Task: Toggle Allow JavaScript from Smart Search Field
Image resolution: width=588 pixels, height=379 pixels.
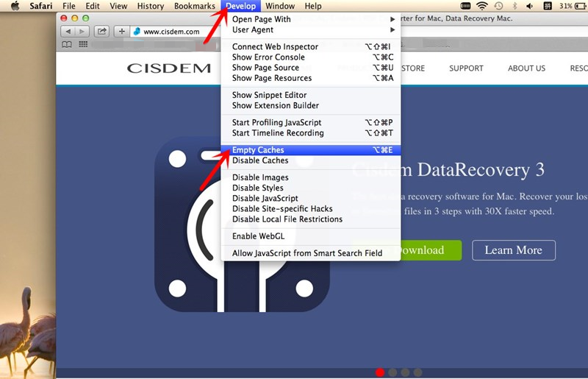Action: coord(311,253)
